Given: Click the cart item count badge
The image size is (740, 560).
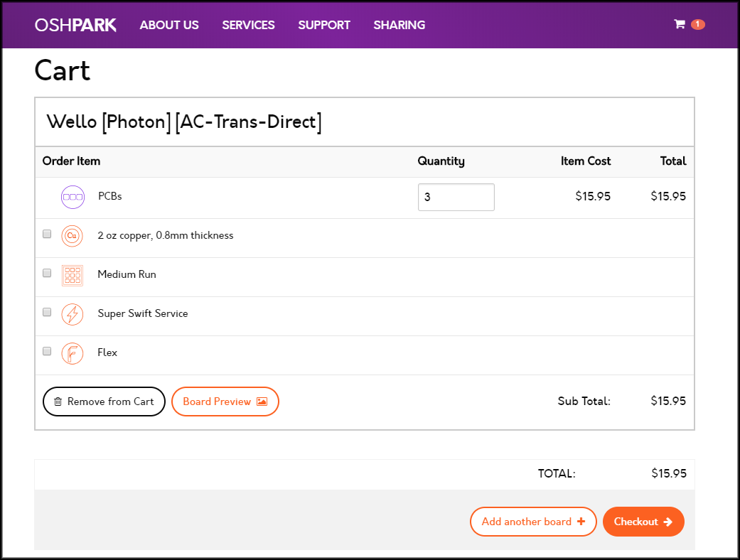Looking at the screenshot, I should click(697, 24).
